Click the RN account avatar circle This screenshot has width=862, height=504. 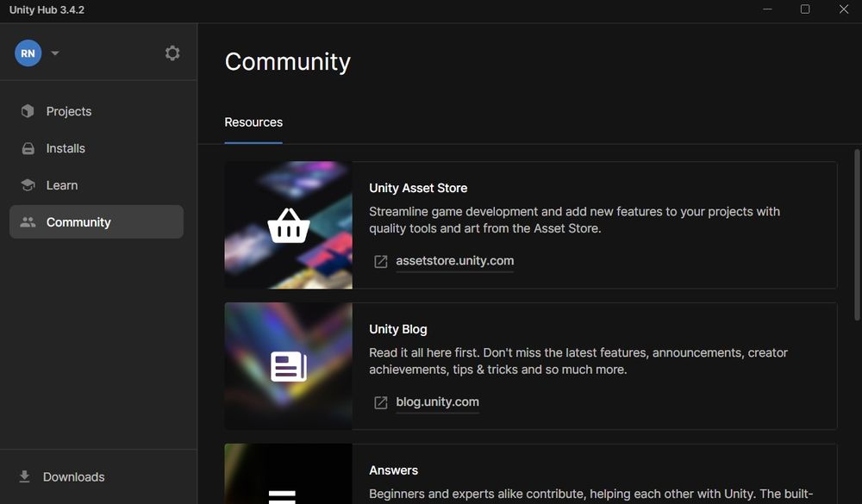pyautogui.click(x=27, y=53)
